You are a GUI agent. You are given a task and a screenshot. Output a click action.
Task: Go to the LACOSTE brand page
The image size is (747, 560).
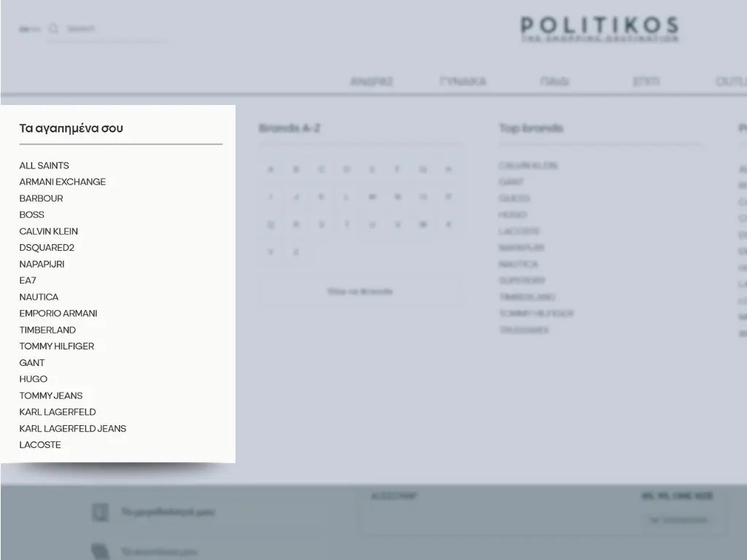point(40,445)
